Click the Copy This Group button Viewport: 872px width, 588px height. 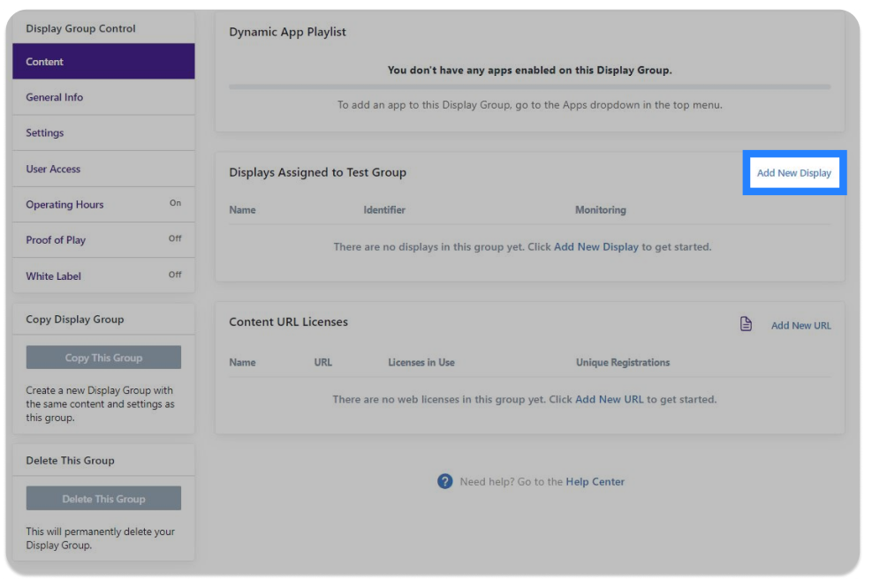(x=103, y=358)
